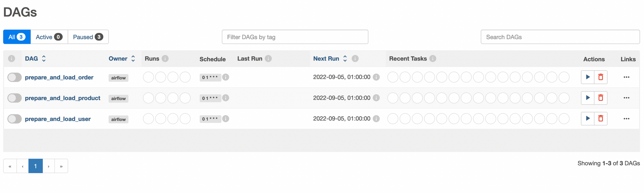The height and width of the screenshot is (193, 644).
Task: Click the Recent Tasks info icon
Action: click(433, 59)
